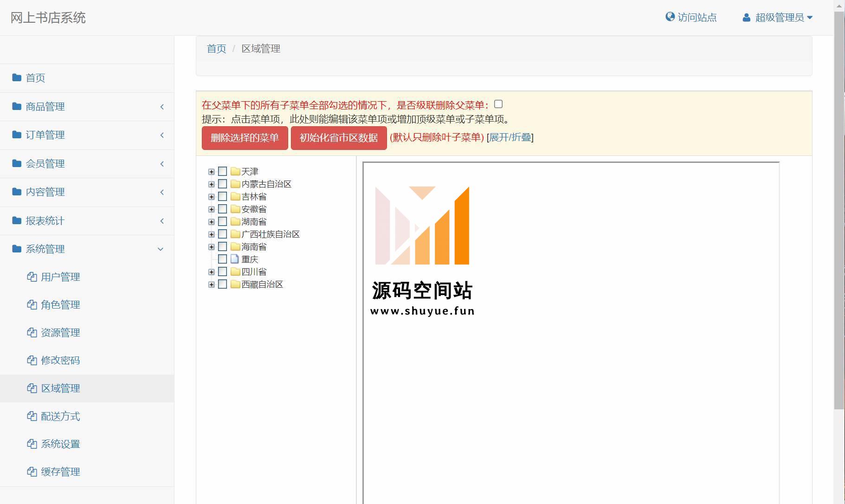Enable cascade delete parent menu checkbox

pos(498,104)
